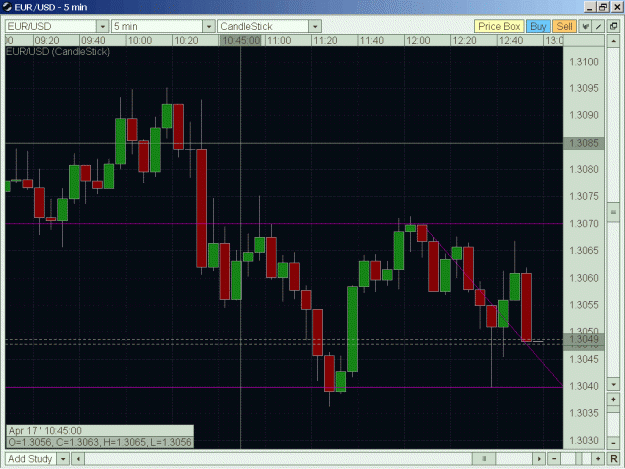Click the Price Box button
This screenshot has width=625, height=469.
[x=499, y=26]
